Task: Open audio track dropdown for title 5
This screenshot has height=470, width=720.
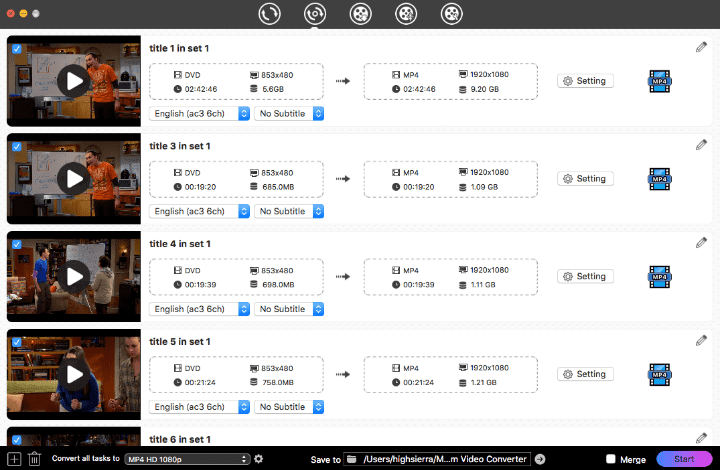Action: click(x=199, y=407)
